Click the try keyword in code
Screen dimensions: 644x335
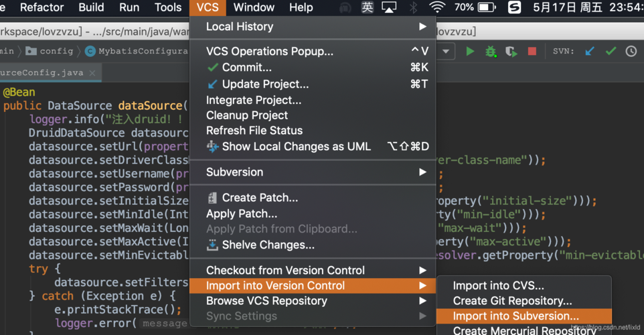pyautogui.click(x=39, y=269)
